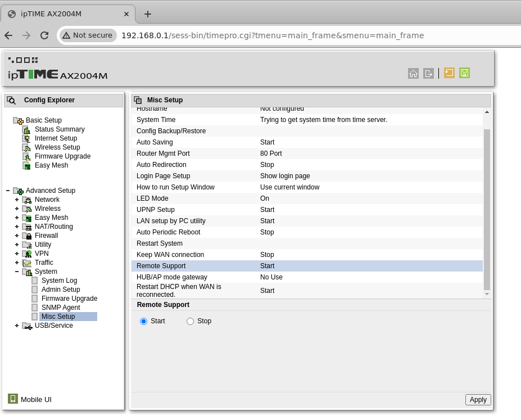
Task: Click the Firewall lock icon
Action: tap(26, 236)
